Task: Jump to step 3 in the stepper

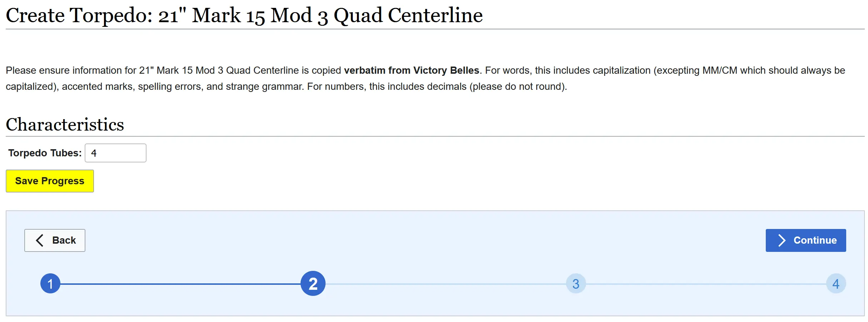Action: 576,284
